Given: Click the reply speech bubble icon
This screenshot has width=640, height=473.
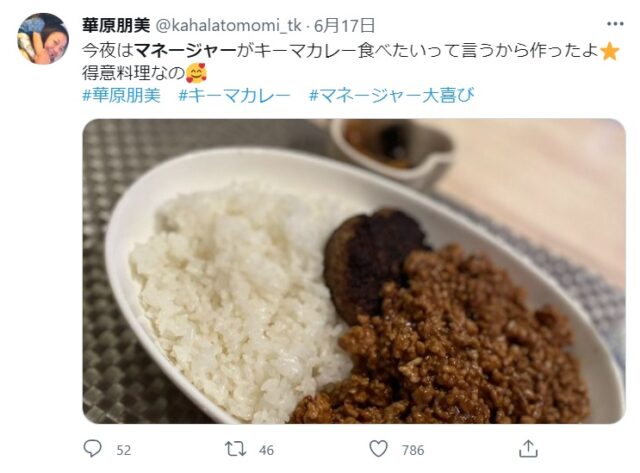Looking at the screenshot, I should point(92,449).
